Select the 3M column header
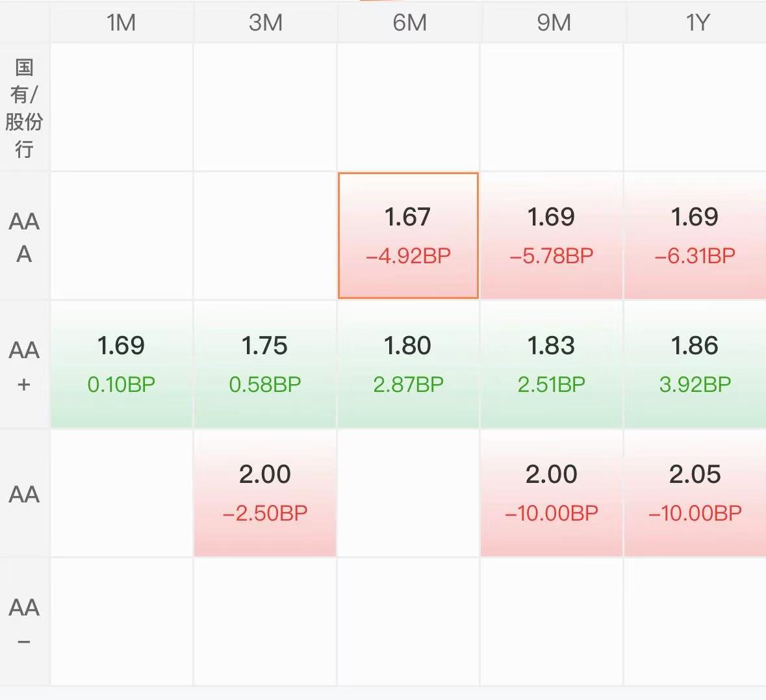 265,23
